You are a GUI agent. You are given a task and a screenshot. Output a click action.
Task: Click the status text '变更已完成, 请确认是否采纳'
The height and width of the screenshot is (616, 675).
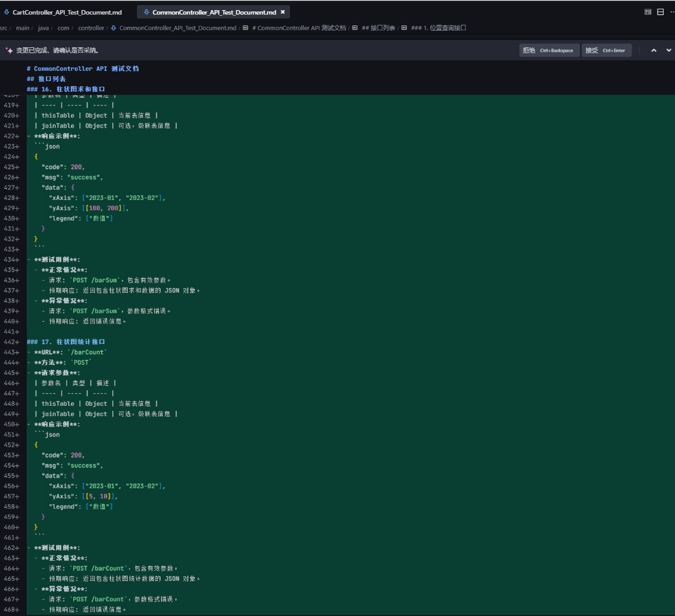coord(57,50)
